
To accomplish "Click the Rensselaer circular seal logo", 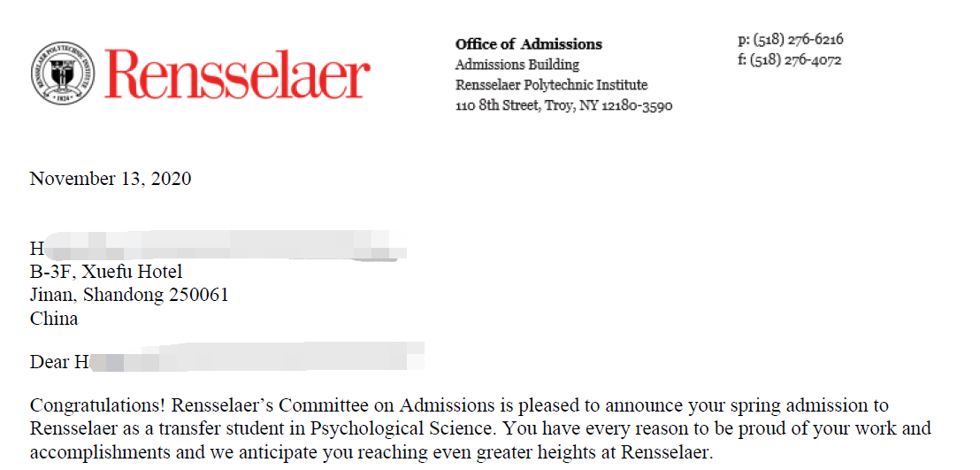I will tap(63, 73).
